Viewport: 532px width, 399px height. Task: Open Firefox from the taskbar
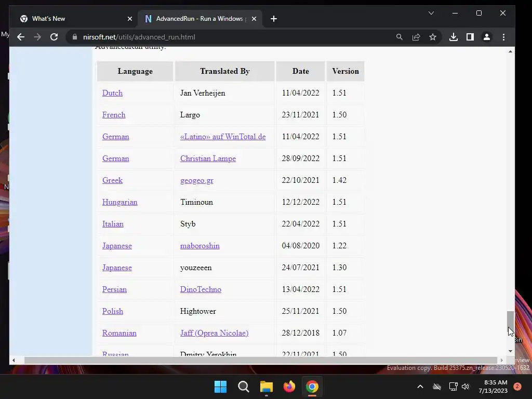tap(289, 387)
